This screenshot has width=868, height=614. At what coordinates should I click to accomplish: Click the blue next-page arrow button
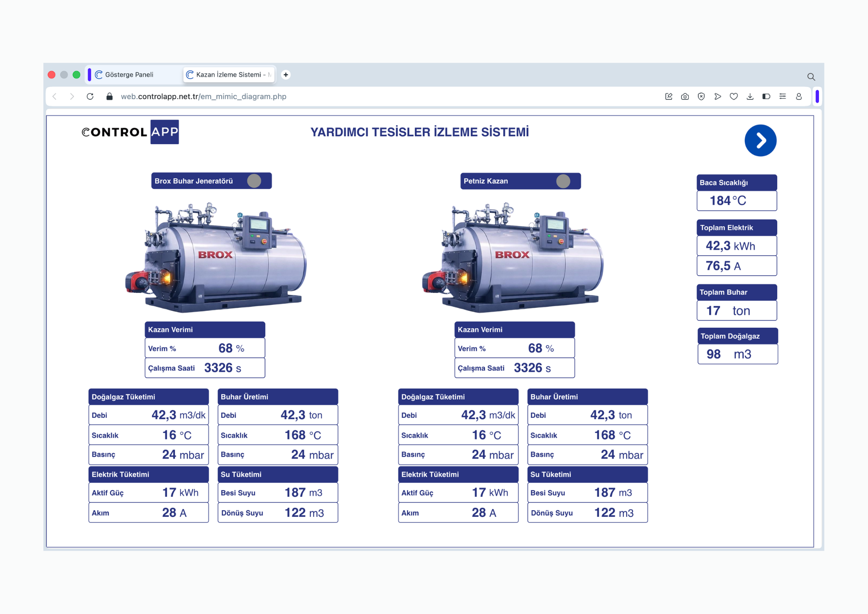(760, 140)
